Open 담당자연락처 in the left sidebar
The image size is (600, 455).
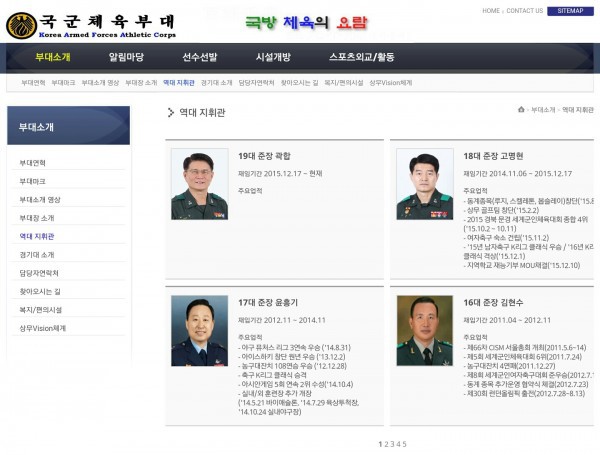click(x=39, y=273)
